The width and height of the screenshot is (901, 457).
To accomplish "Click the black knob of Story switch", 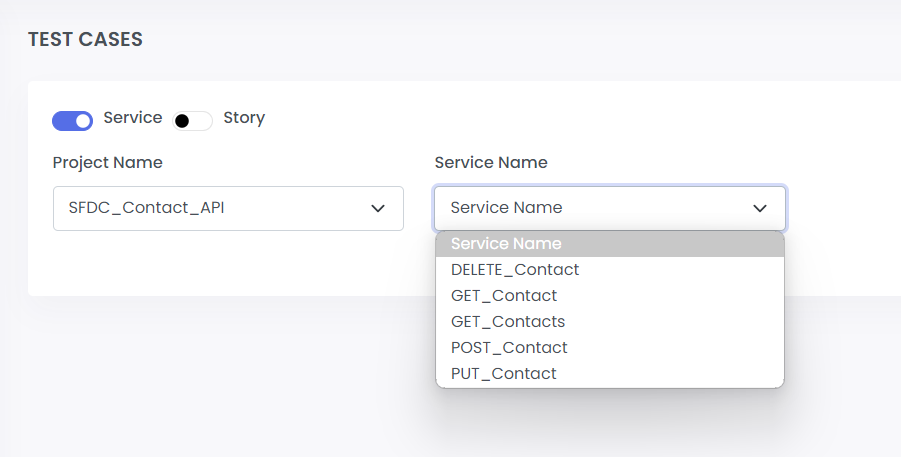I will (x=182, y=121).
